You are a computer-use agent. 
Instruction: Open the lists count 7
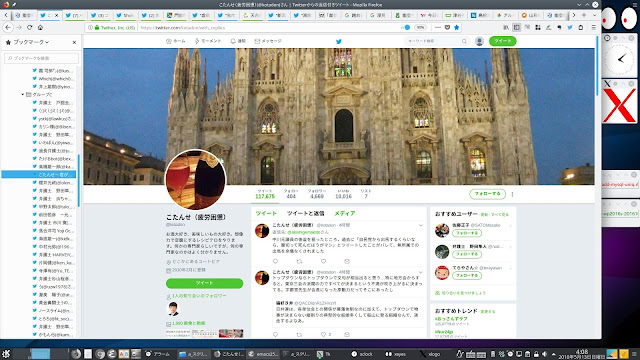point(366,194)
